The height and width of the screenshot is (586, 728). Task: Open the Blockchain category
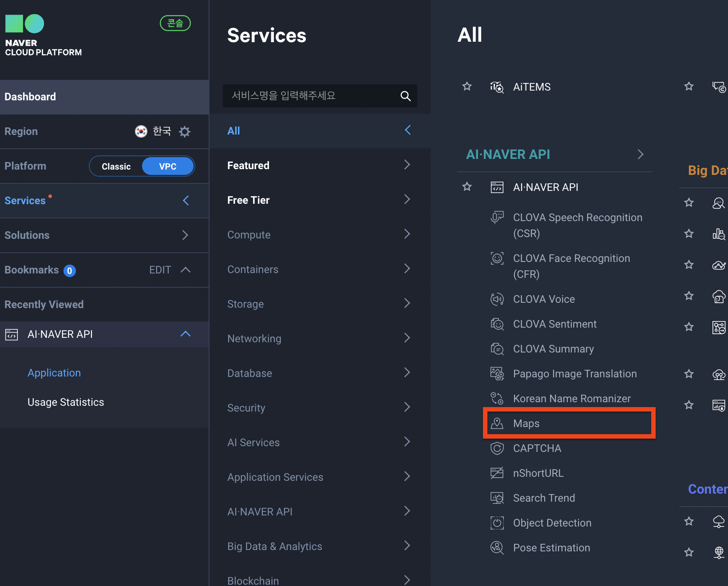320,580
